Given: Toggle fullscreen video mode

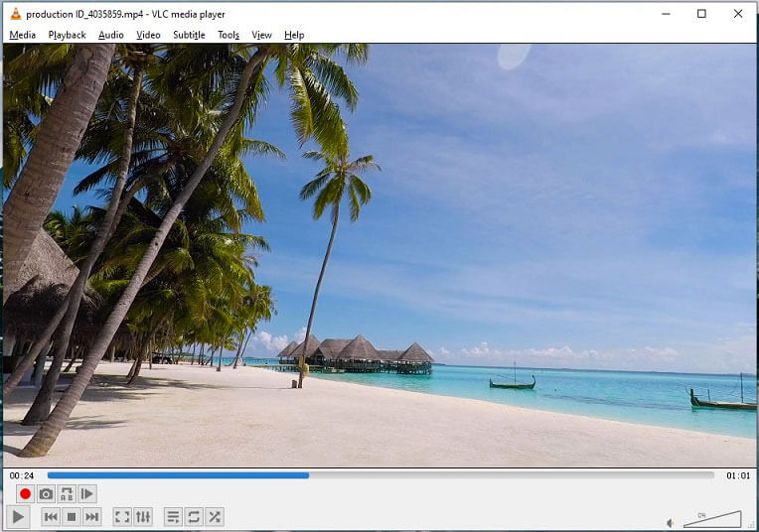Looking at the screenshot, I should (122, 517).
